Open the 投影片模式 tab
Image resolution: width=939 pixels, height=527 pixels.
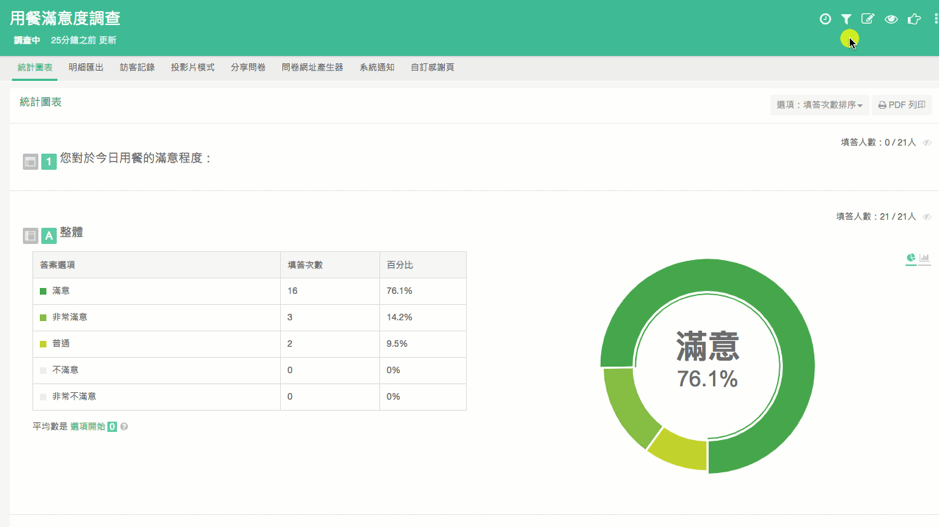[x=192, y=68]
